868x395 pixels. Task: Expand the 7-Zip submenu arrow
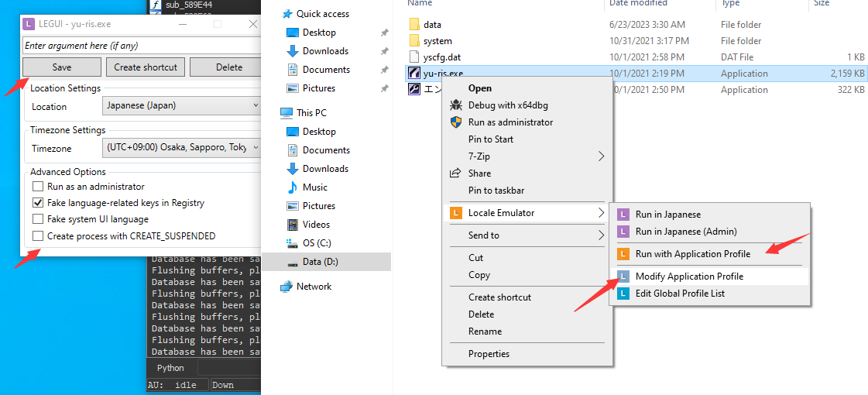(x=602, y=156)
